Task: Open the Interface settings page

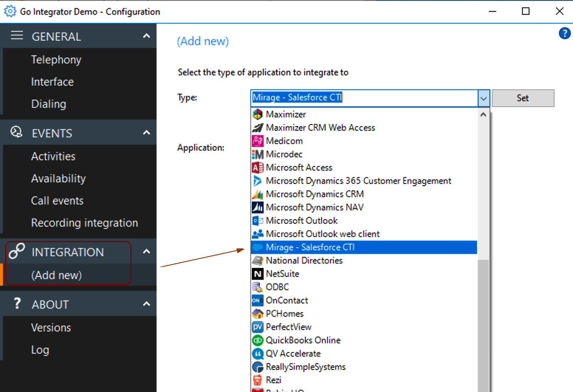Action: point(52,82)
